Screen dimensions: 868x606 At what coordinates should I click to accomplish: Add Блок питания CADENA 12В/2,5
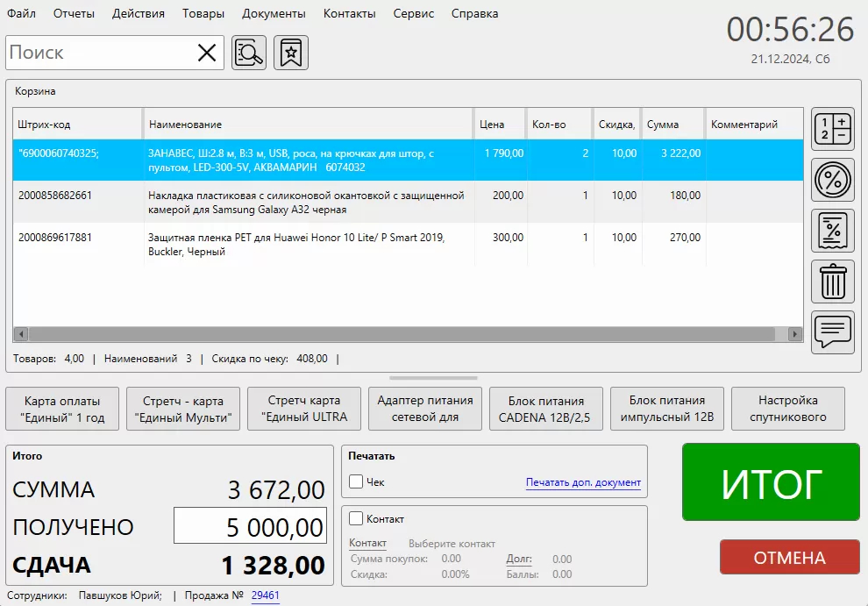coord(546,409)
